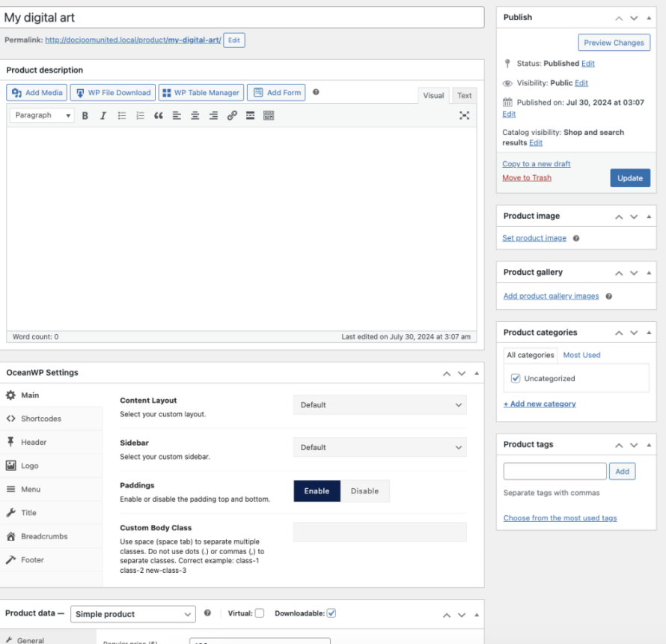Toggle the editor toolbar (kitchen sink) icon
Screen dimensions: 666x644
point(269,115)
